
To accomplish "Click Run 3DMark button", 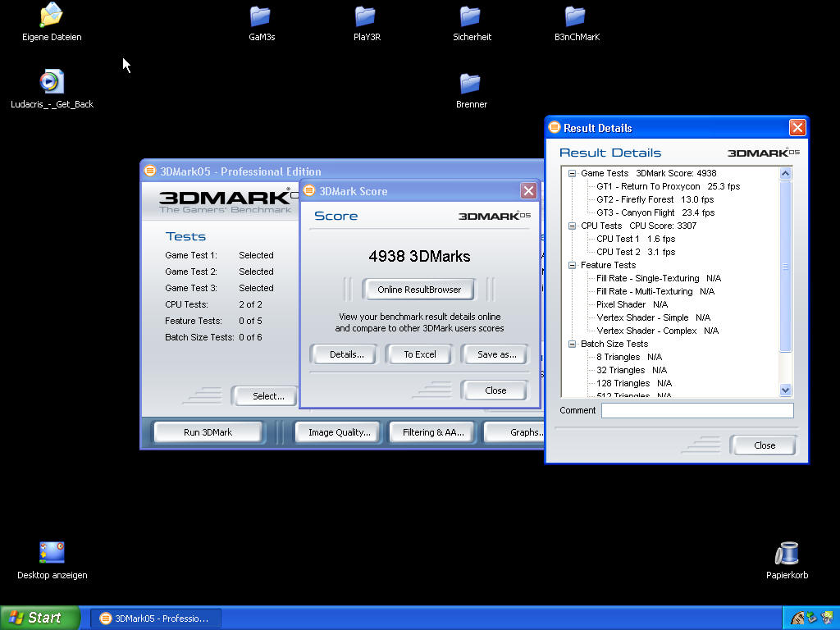I will click(208, 432).
